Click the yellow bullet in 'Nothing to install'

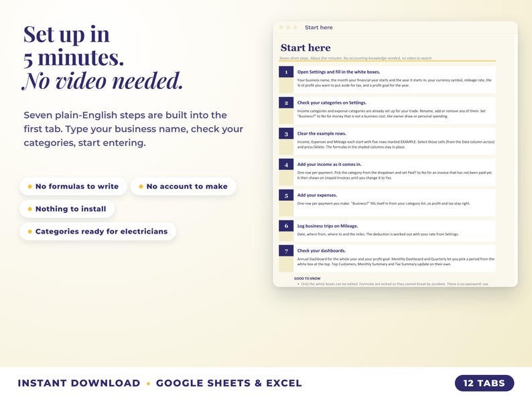point(30,209)
